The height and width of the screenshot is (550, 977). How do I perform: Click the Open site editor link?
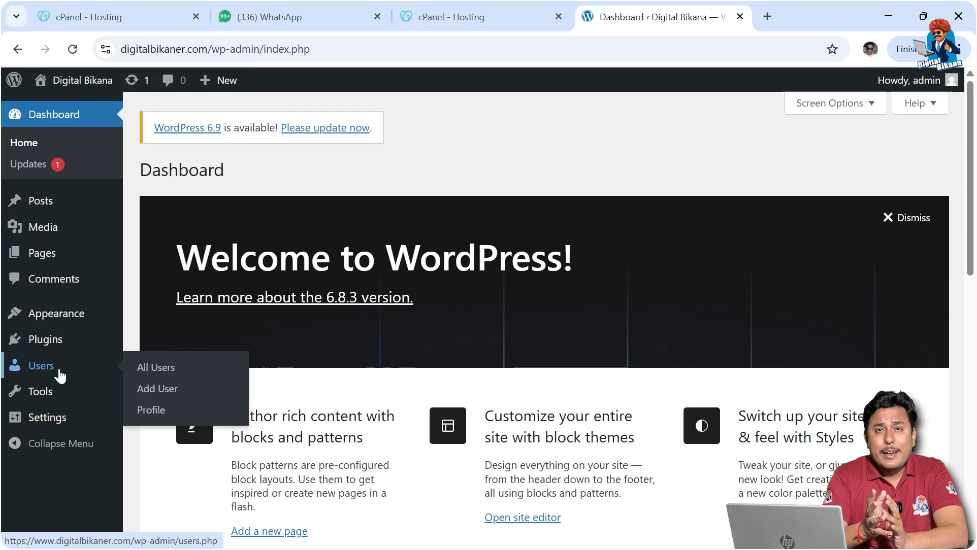point(523,518)
